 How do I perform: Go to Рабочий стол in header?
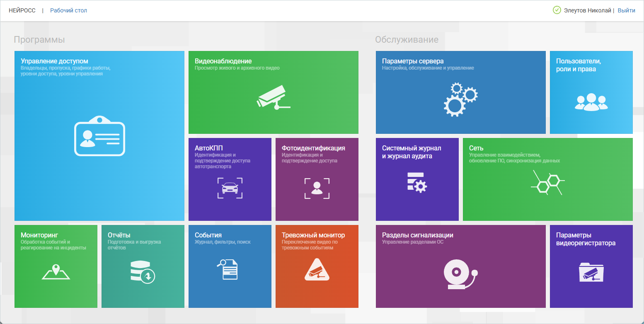(x=68, y=10)
